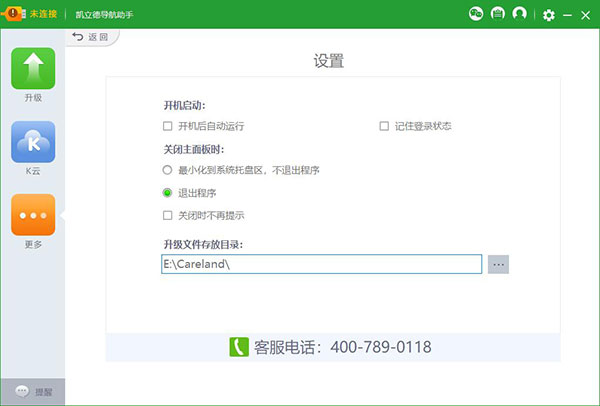
Task: Close the 凯立德导航助手 window
Action: click(585, 15)
